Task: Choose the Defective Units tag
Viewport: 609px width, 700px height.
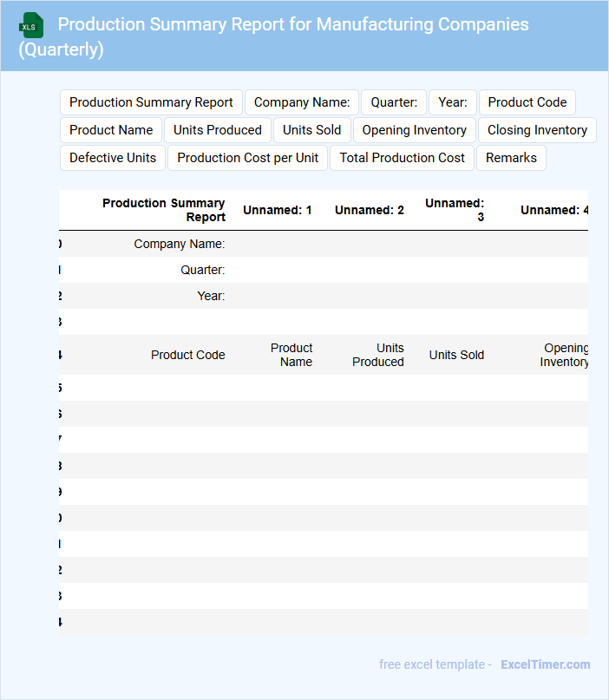Action: [x=113, y=158]
